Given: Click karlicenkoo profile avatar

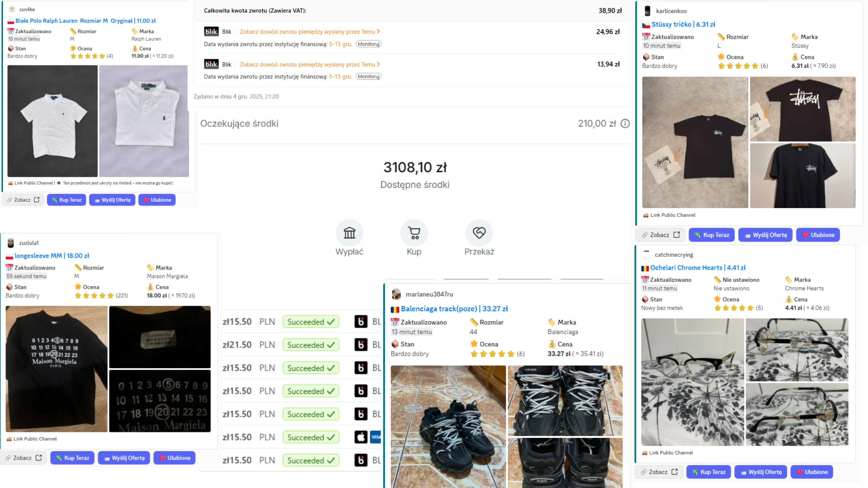Looking at the screenshot, I should click(x=647, y=11).
